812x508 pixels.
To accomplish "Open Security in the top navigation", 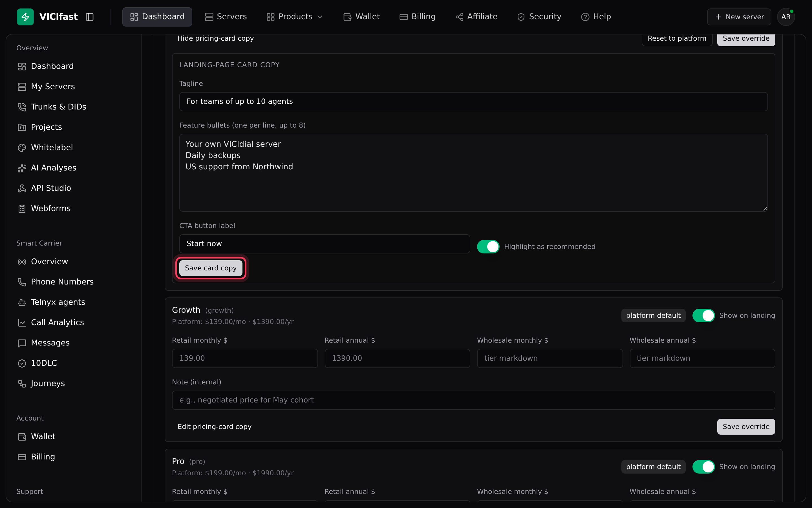I will pos(539,17).
